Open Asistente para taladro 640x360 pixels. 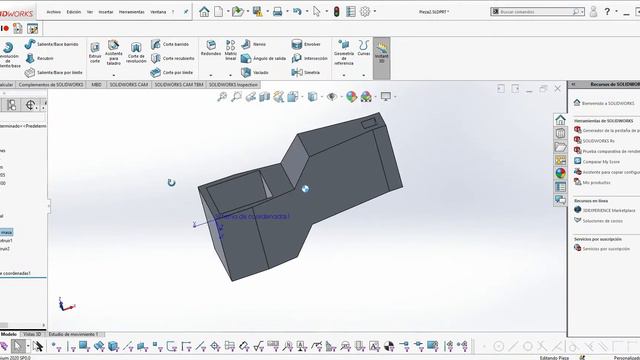113,52
